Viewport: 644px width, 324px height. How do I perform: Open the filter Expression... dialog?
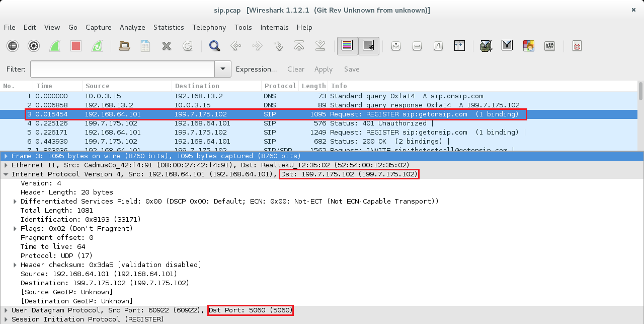pyautogui.click(x=256, y=69)
